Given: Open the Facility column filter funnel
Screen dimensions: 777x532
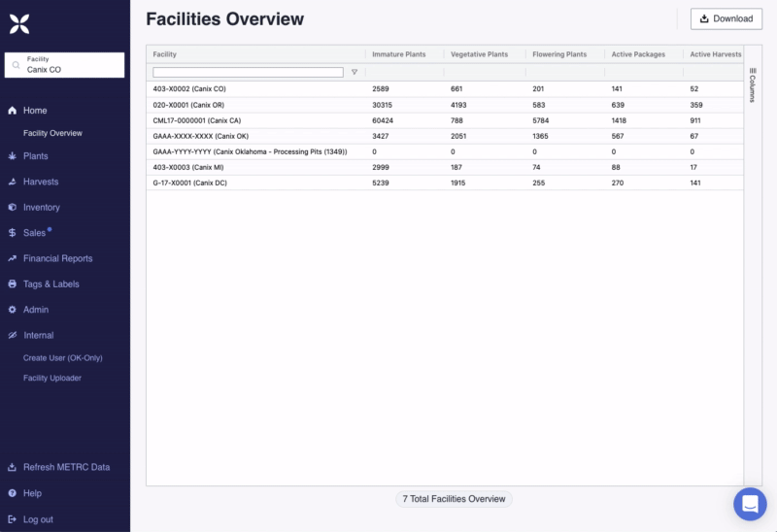Looking at the screenshot, I should point(355,72).
